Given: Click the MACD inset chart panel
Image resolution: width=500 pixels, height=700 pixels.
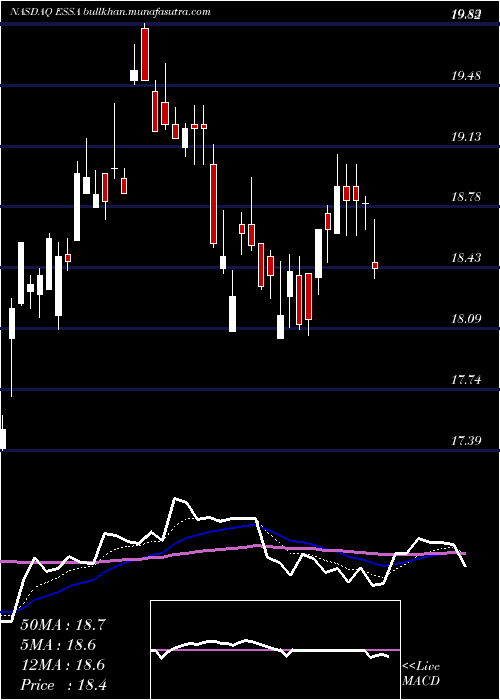Looking at the screenshot, I should (x=275, y=650).
